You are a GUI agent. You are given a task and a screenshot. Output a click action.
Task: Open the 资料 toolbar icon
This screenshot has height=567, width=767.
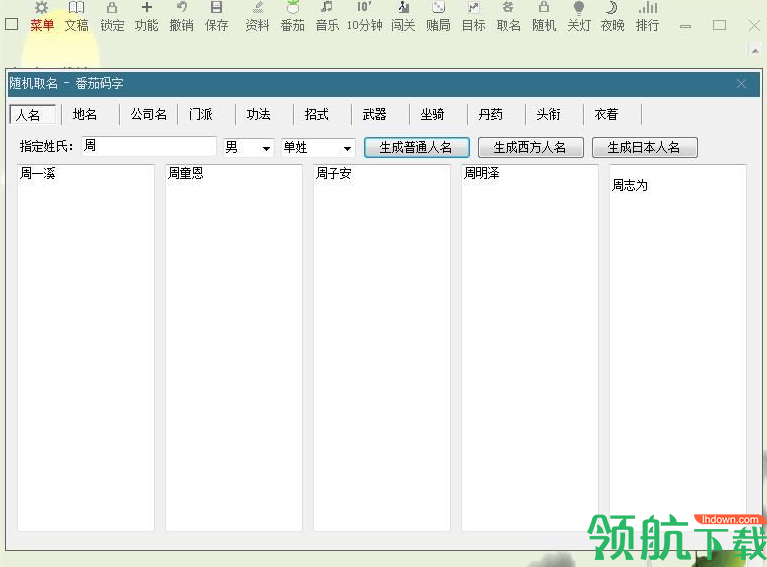(x=257, y=16)
